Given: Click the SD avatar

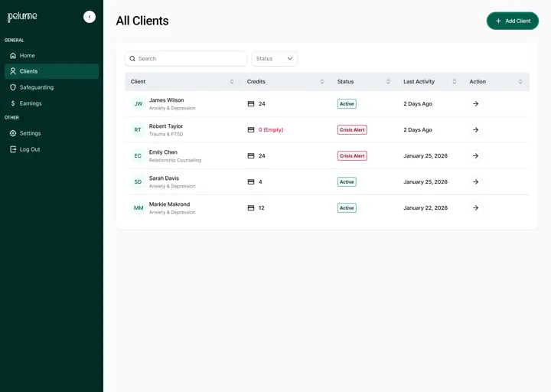Looking at the screenshot, I should pyautogui.click(x=138, y=181).
